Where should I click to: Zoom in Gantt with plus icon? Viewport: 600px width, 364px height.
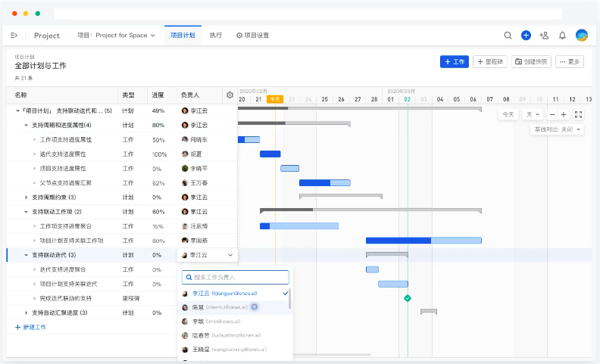(563, 114)
